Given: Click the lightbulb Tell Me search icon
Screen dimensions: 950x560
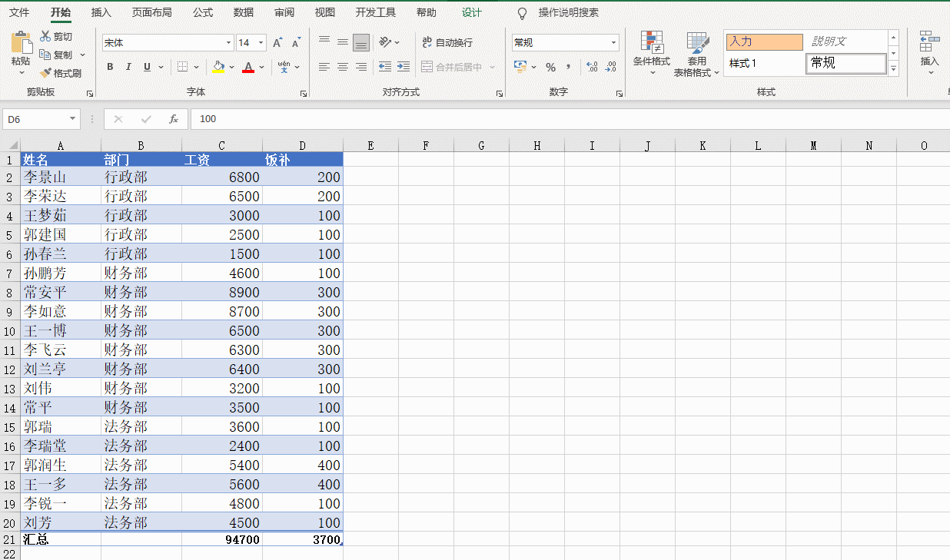Looking at the screenshot, I should click(523, 13).
